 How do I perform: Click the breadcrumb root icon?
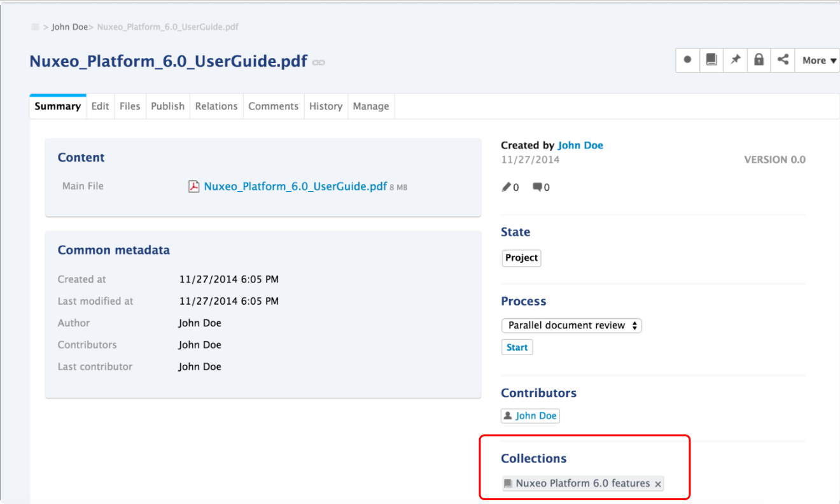(36, 27)
